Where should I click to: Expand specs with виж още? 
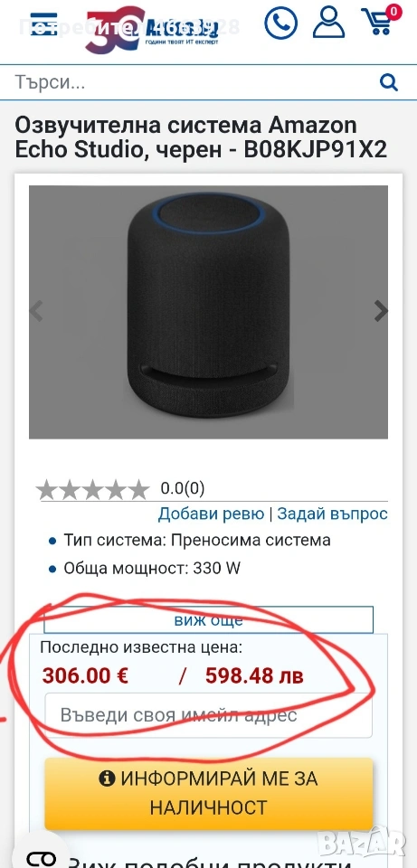pyautogui.click(x=209, y=619)
